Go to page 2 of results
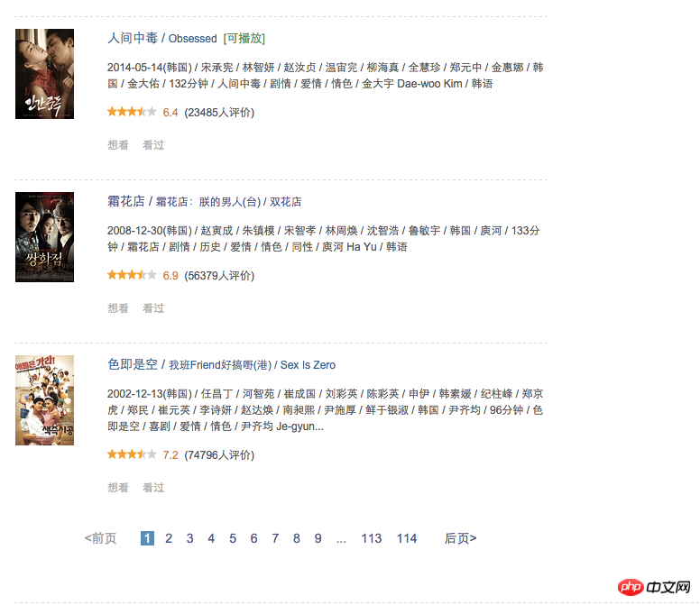Viewport: 700px width, 605px height. (169, 538)
